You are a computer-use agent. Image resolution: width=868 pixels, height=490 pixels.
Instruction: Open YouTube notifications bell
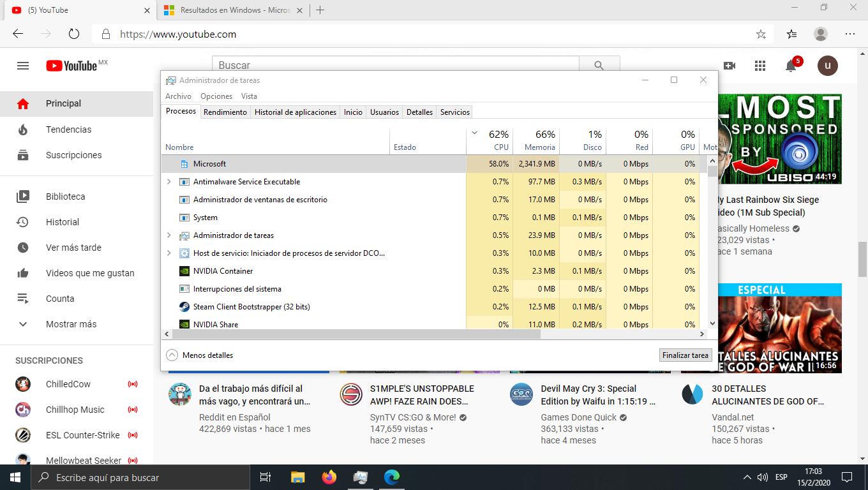click(791, 66)
